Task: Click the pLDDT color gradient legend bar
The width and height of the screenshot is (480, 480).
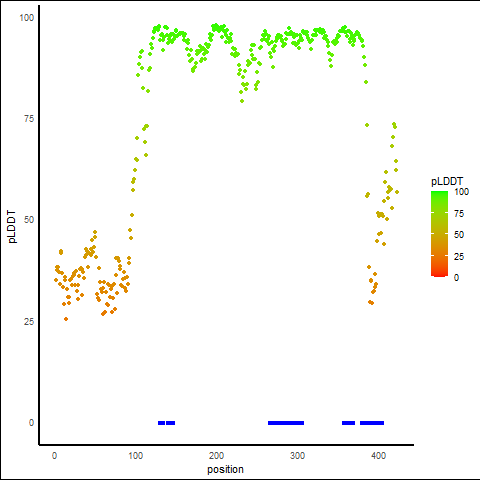Action: coord(439,234)
